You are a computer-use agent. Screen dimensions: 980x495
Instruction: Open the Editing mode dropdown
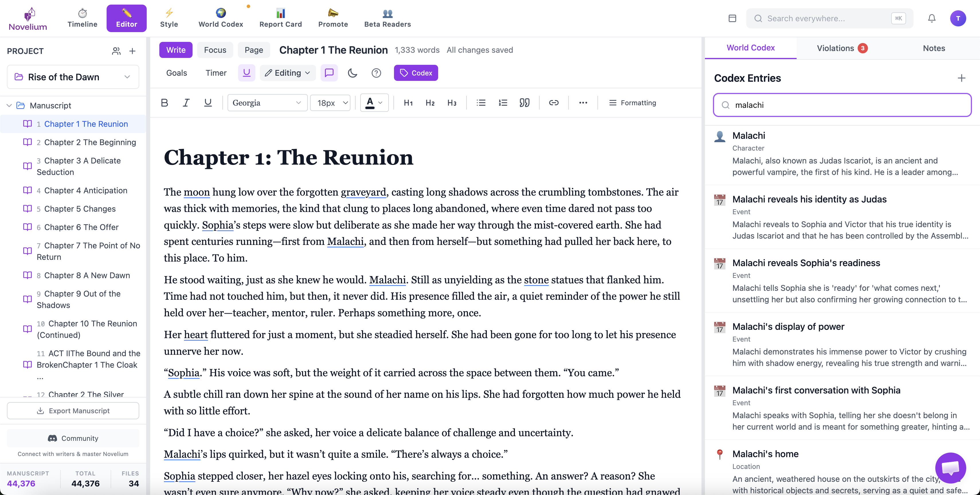[x=287, y=73]
